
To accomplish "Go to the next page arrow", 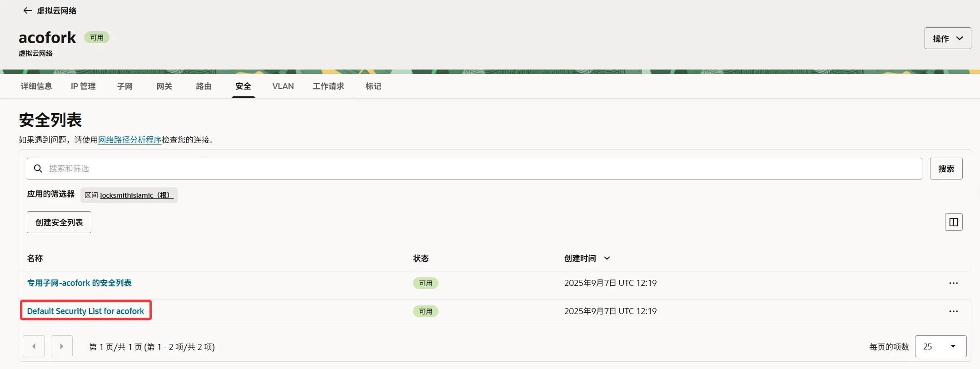I will 62,346.
